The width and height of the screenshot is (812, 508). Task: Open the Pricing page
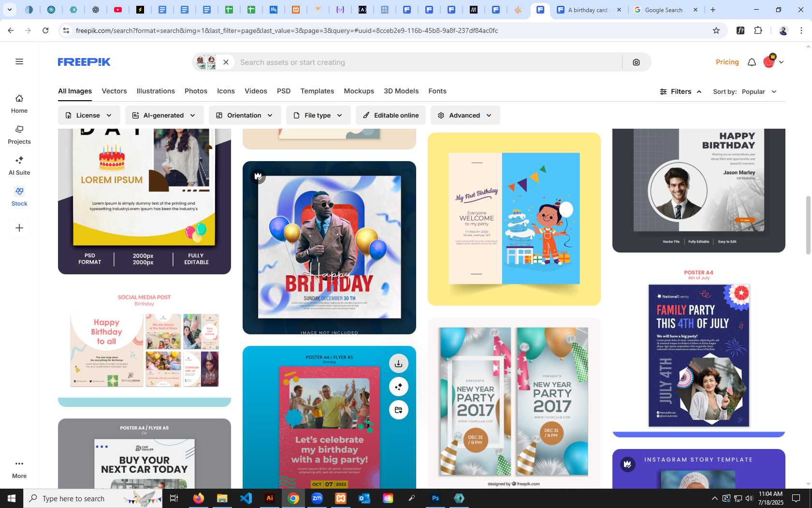(727, 62)
